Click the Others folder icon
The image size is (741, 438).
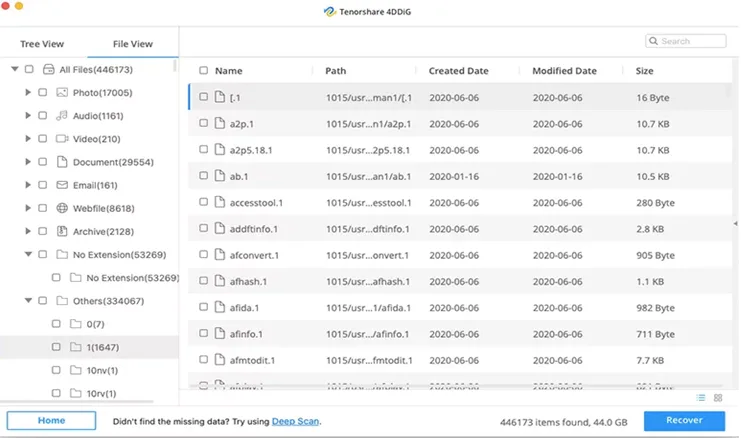coord(62,301)
